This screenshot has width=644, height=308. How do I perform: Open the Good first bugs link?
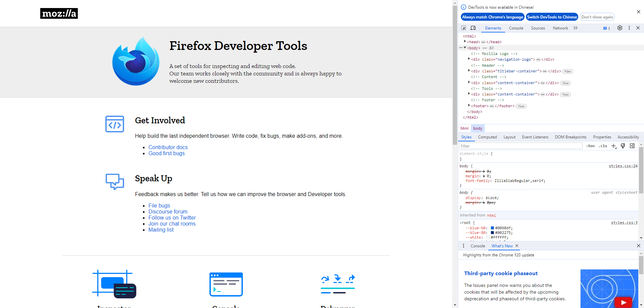(167, 153)
